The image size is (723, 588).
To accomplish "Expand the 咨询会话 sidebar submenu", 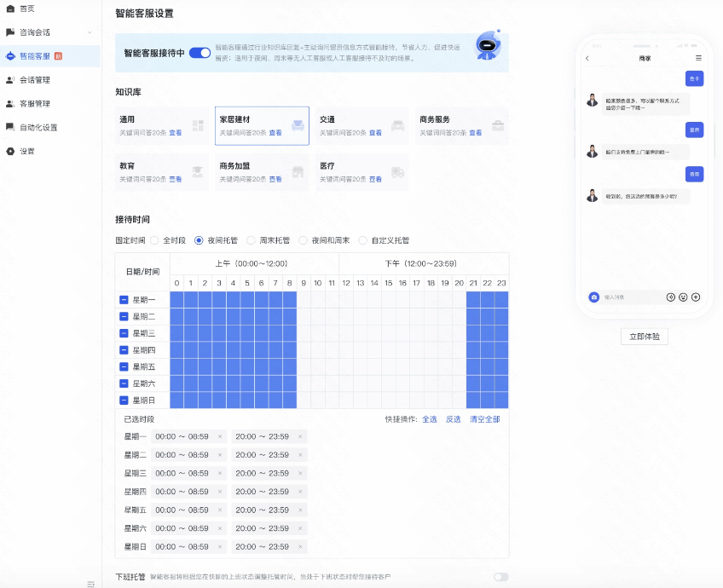I will [90, 32].
